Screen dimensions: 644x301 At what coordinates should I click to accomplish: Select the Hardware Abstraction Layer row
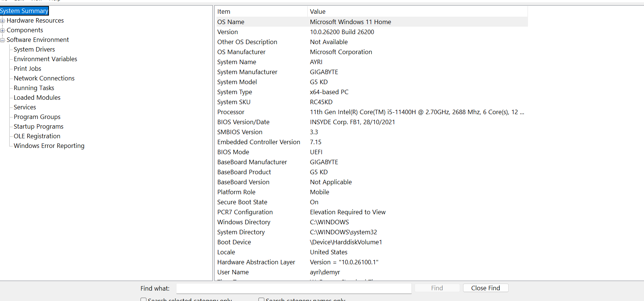pos(371,262)
